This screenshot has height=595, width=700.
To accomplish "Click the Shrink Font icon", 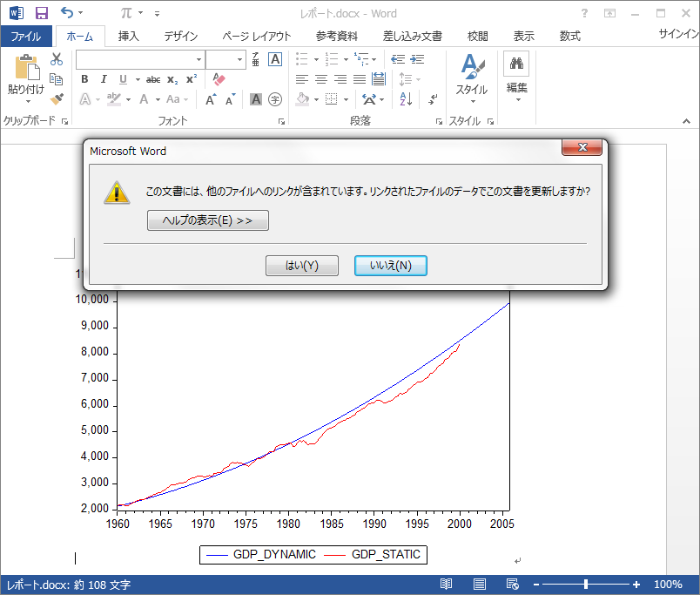I will click(x=231, y=99).
